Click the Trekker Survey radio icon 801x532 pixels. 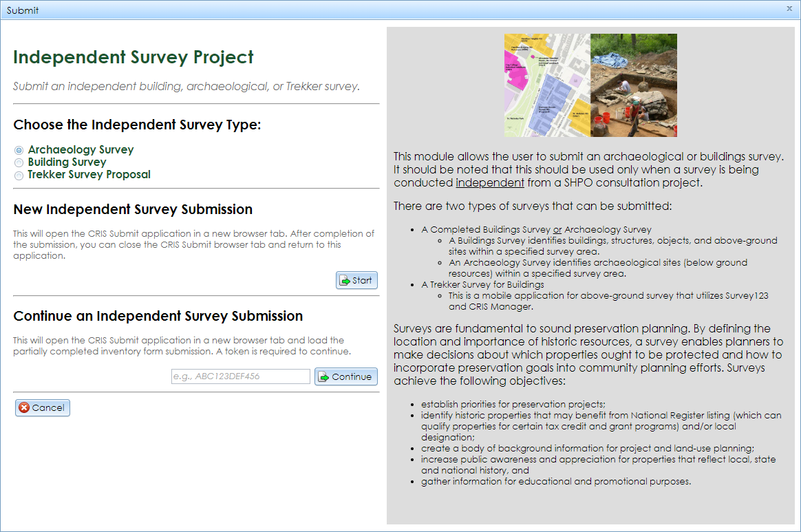tap(19, 175)
